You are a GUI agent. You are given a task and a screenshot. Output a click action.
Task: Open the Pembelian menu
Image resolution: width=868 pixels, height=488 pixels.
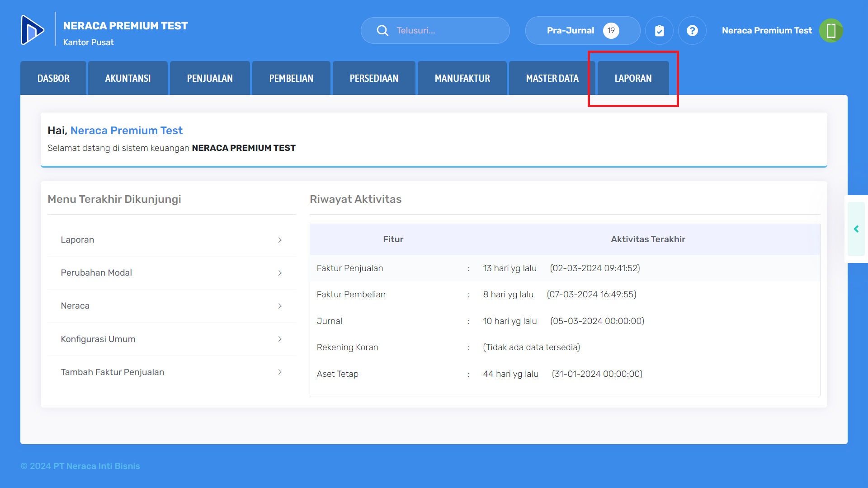[291, 78]
